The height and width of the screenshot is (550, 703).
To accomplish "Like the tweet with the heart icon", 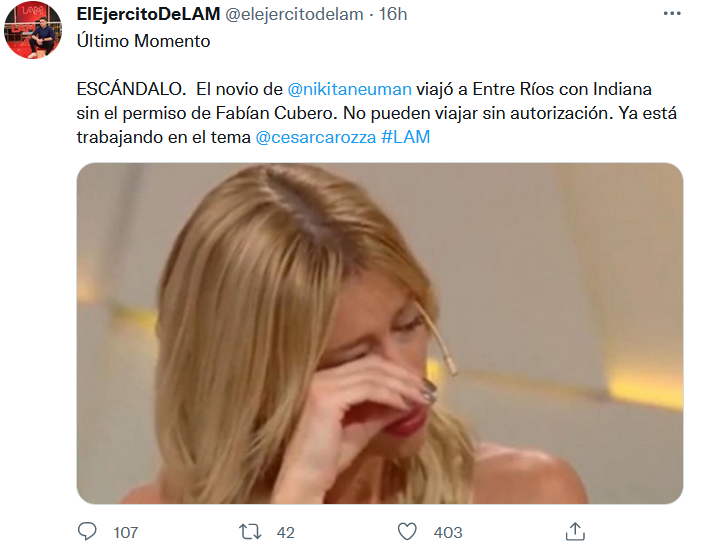I will tap(407, 532).
